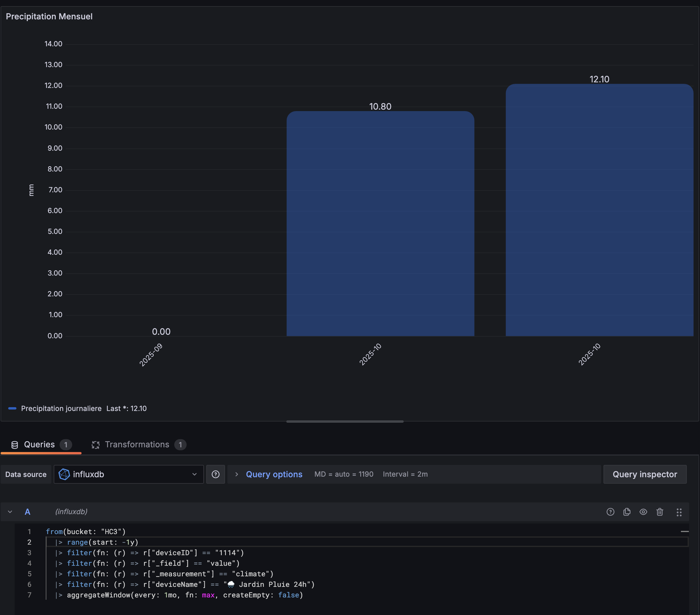Duplicate query A with copy icon
This screenshot has height=615, width=700.
(627, 512)
